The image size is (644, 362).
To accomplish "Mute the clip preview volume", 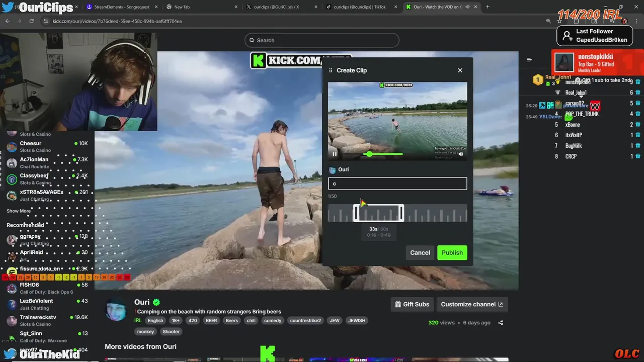I will pyautogui.click(x=460, y=154).
